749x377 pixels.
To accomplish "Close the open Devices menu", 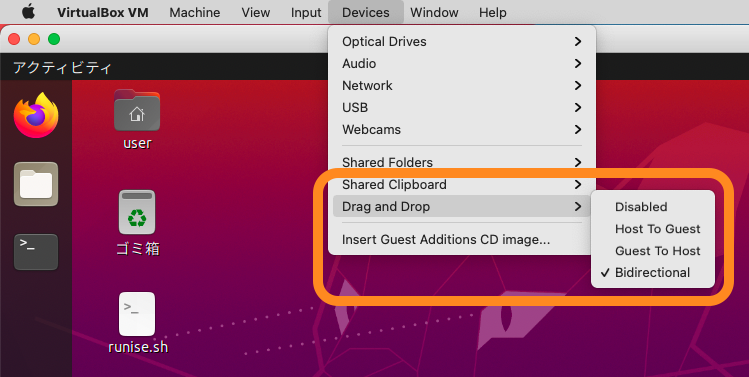I will click(x=366, y=12).
